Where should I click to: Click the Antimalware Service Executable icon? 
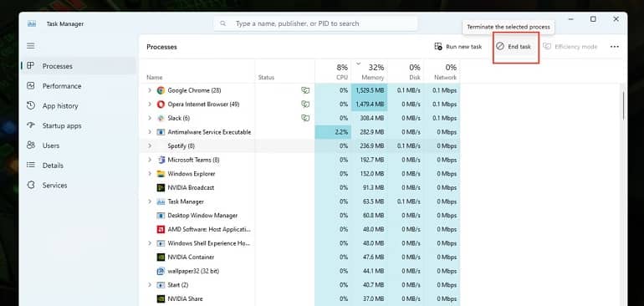point(161,132)
